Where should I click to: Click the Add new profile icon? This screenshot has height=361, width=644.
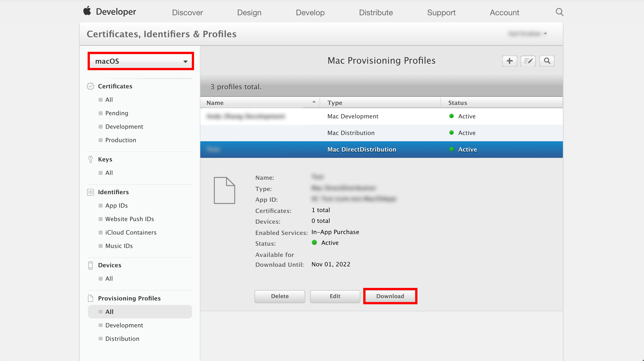pos(510,61)
